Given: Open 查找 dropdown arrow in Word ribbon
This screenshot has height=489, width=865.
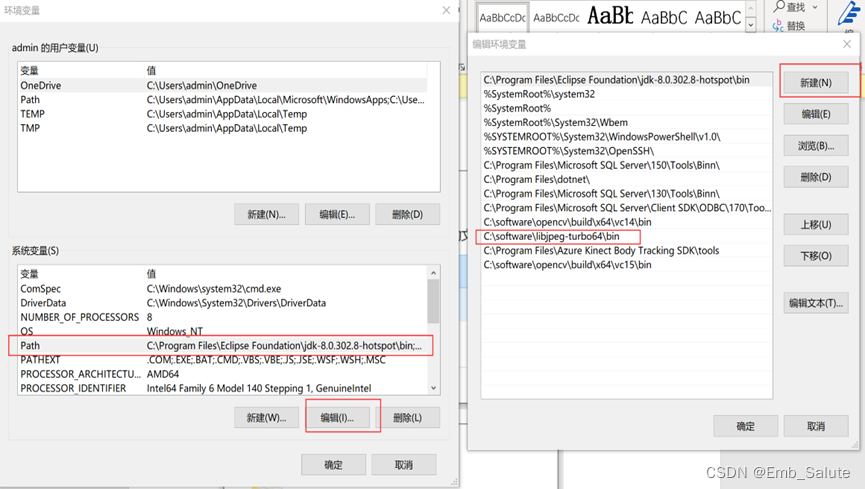Looking at the screenshot, I should coord(815,7).
